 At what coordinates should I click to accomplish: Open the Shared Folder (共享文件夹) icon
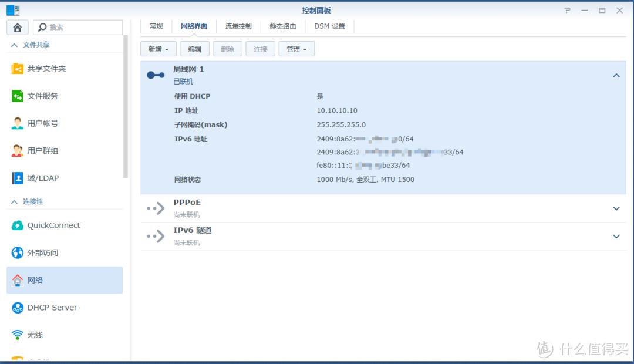(x=18, y=69)
